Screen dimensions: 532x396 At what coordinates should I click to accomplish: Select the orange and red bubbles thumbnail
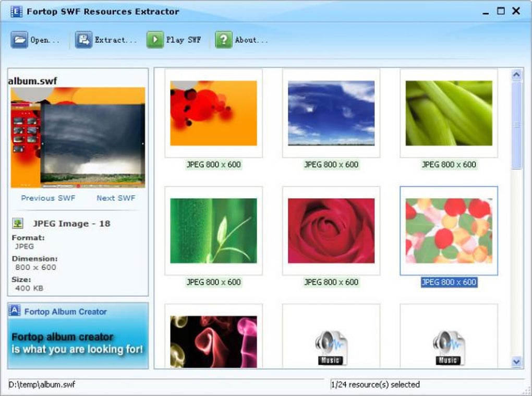[x=213, y=113]
